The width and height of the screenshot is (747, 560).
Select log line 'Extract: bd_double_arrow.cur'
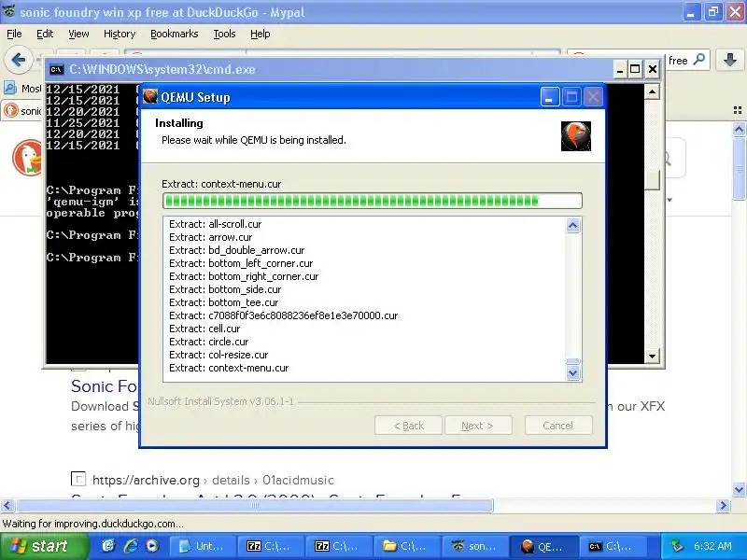[x=237, y=250]
